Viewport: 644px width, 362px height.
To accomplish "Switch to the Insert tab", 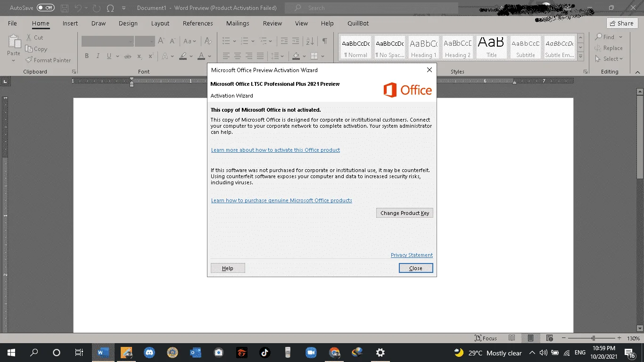I will [70, 23].
